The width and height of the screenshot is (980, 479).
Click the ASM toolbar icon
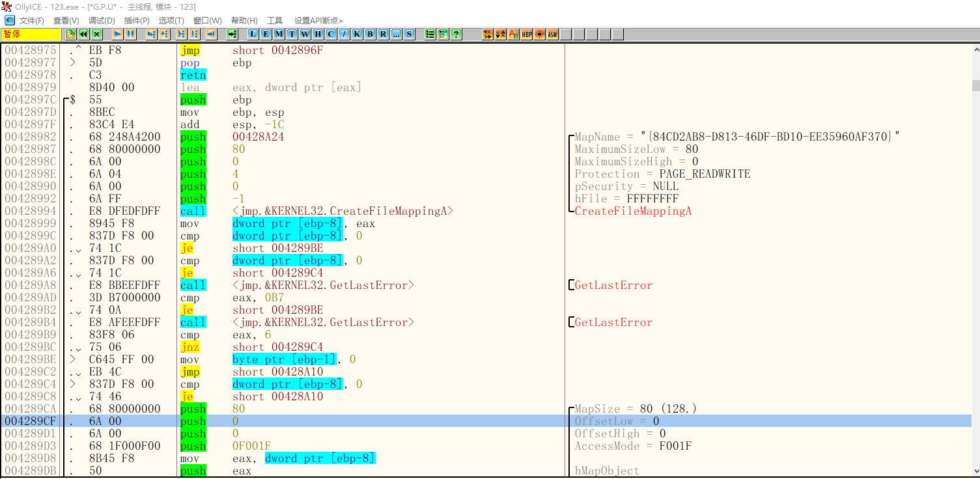(x=552, y=34)
